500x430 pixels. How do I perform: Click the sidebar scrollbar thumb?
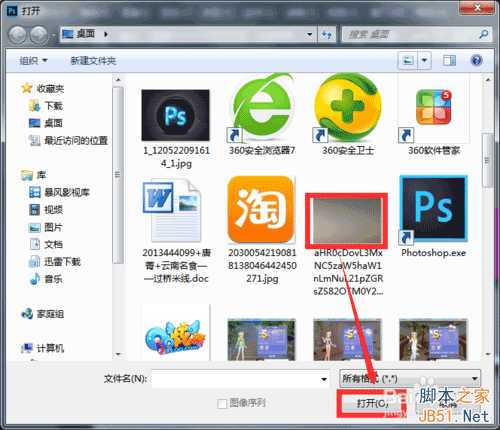click(x=118, y=175)
